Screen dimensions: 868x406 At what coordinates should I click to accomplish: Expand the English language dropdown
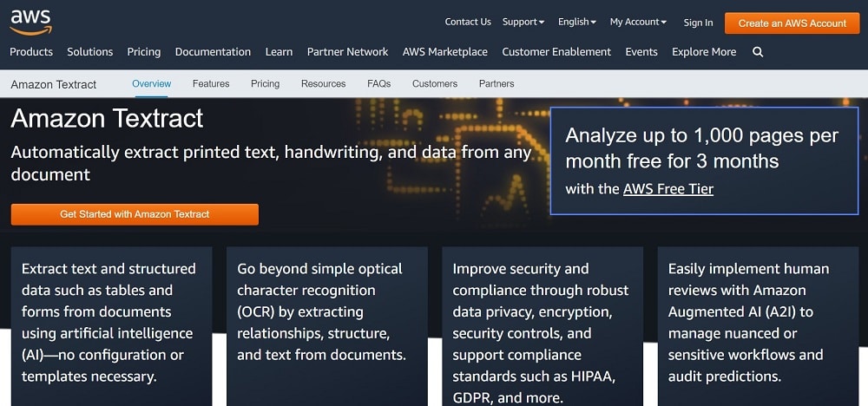577,23
